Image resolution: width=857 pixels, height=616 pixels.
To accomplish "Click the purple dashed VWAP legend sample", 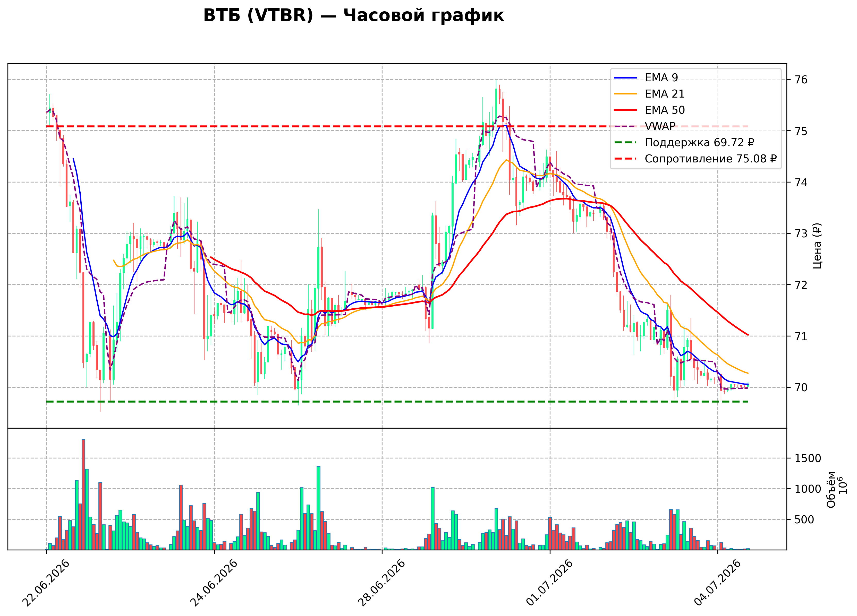I will tap(625, 127).
